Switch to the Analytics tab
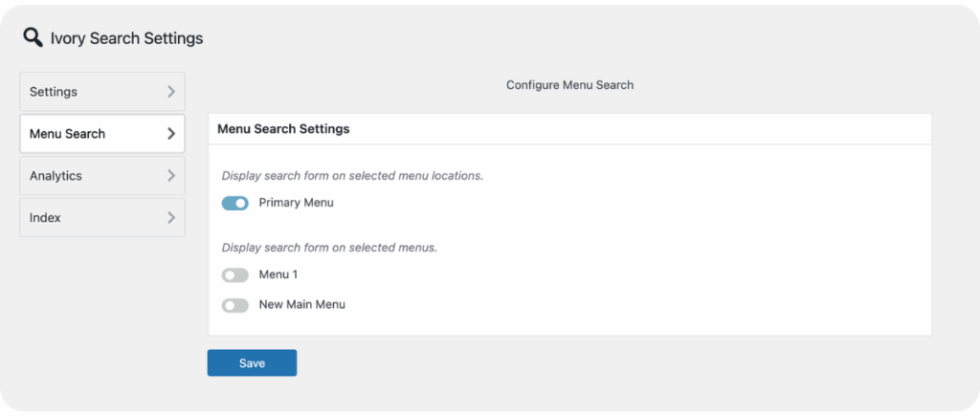Viewport: 980px width, 416px height. 102,176
